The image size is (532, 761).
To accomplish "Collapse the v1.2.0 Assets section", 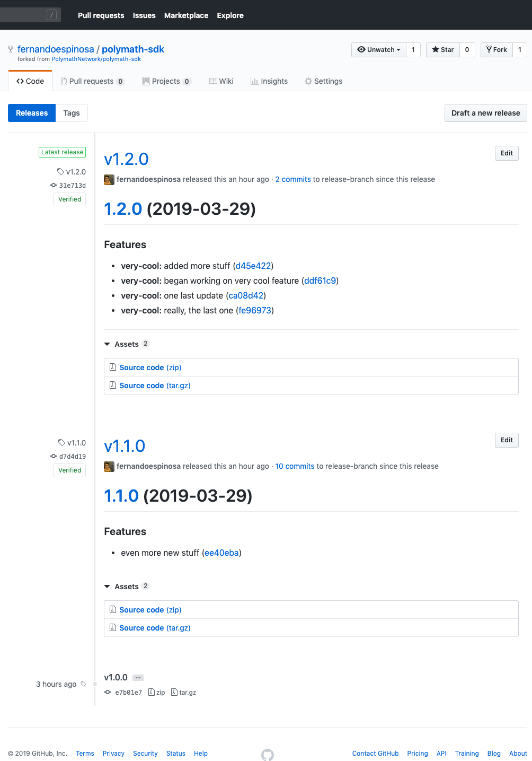I will click(127, 344).
